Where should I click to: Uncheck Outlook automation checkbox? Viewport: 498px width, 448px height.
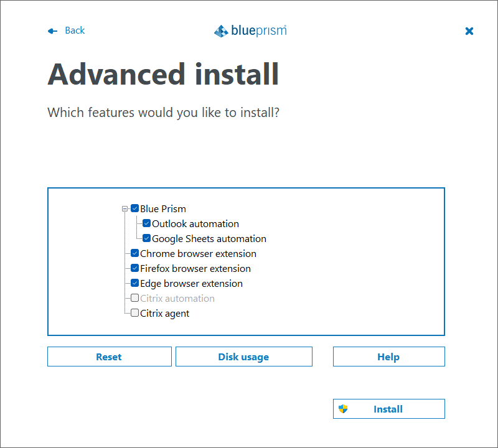146,223
